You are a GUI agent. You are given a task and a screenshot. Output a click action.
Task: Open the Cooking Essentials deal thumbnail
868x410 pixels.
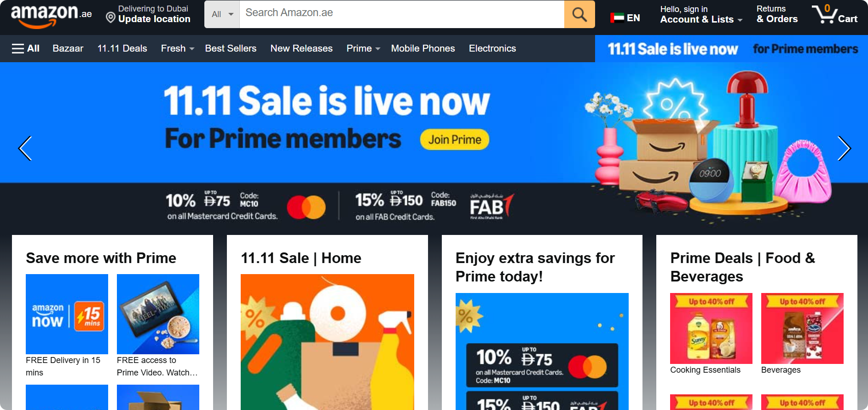pos(711,328)
